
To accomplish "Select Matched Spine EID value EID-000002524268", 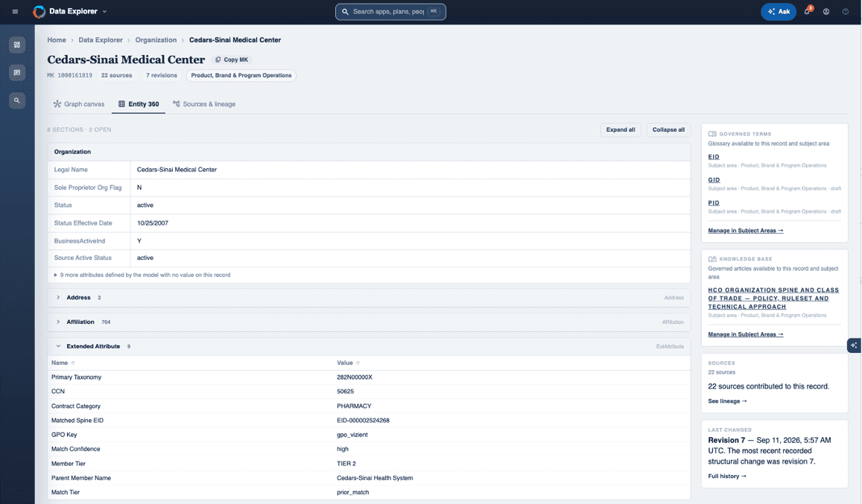I will click(x=363, y=421).
